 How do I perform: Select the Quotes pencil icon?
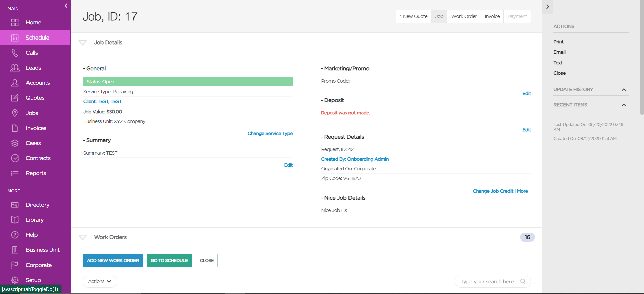click(x=15, y=98)
